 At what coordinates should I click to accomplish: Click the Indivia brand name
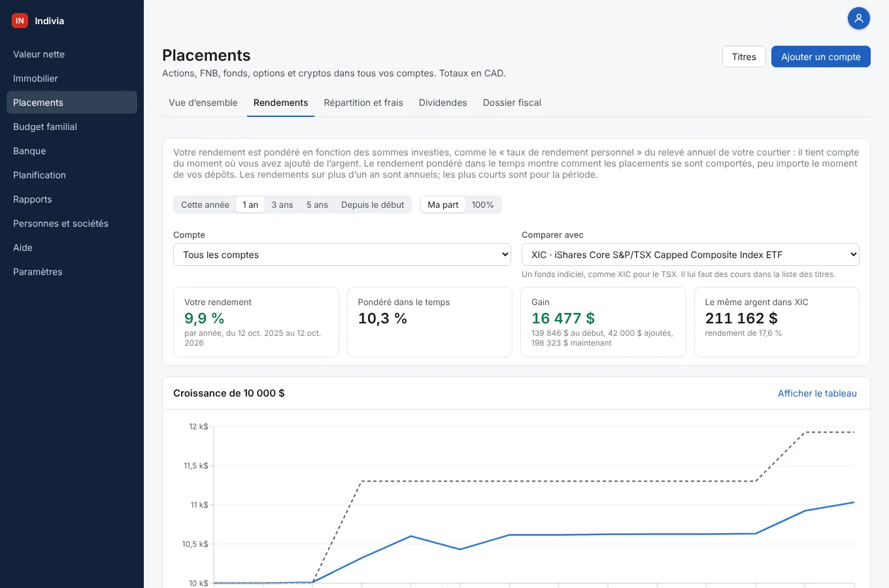coord(50,21)
